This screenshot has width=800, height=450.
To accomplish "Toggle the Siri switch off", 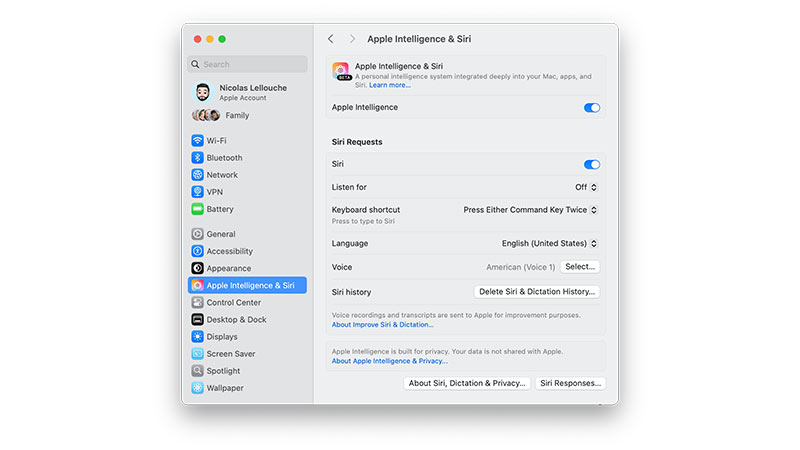I will [592, 164].
